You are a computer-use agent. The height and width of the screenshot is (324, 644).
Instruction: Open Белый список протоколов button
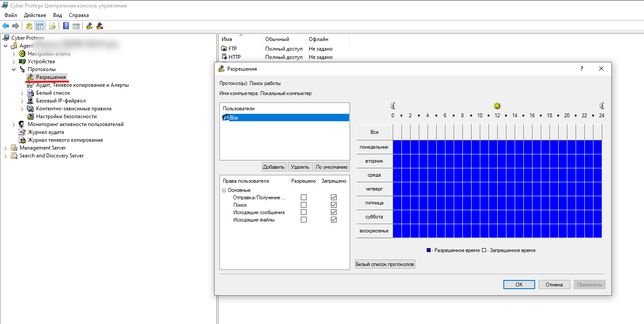385,264
